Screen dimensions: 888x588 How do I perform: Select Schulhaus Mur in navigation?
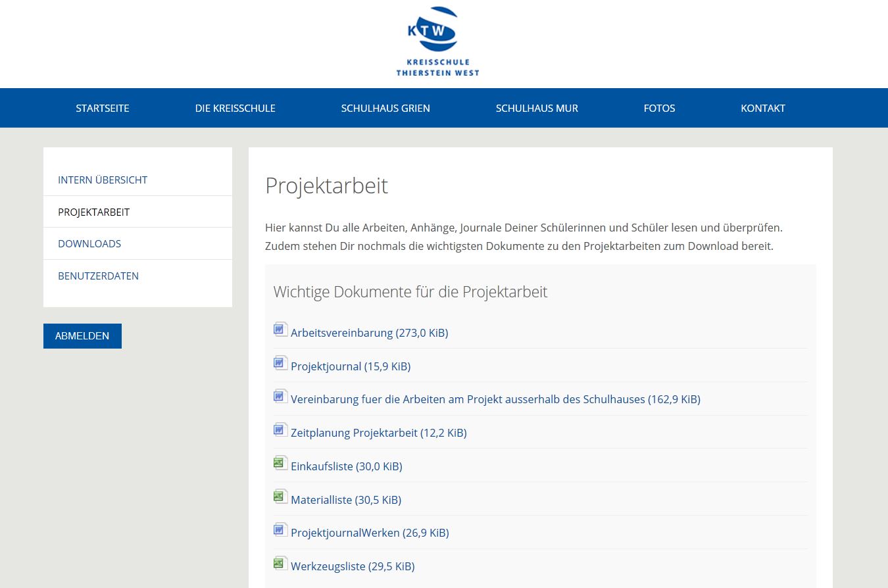pos(537,109)
